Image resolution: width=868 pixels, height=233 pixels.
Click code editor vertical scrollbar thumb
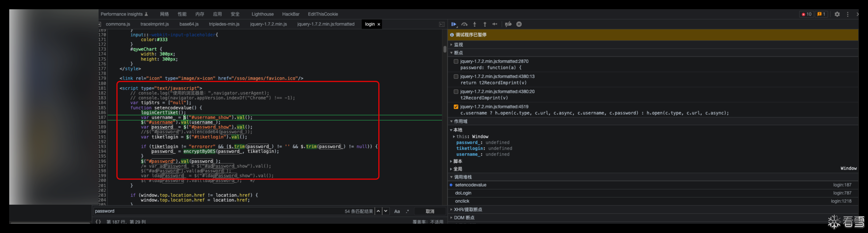point(445,49)
